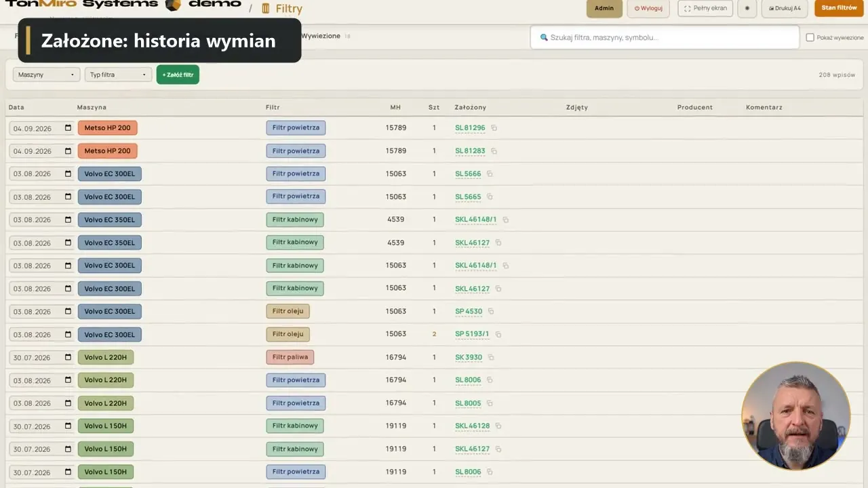Open the SK 3930 filter link
The height and width of the screenshot is (488, 868).
[469, 358]
